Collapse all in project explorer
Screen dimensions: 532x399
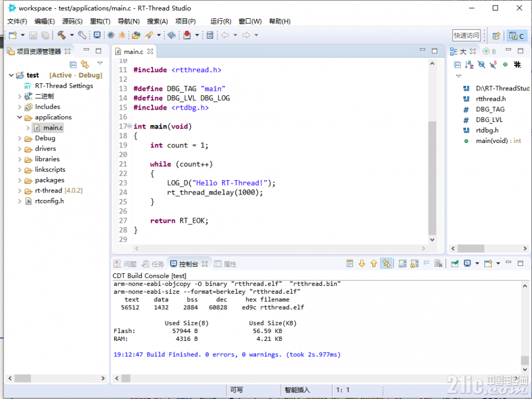(73, 64)
